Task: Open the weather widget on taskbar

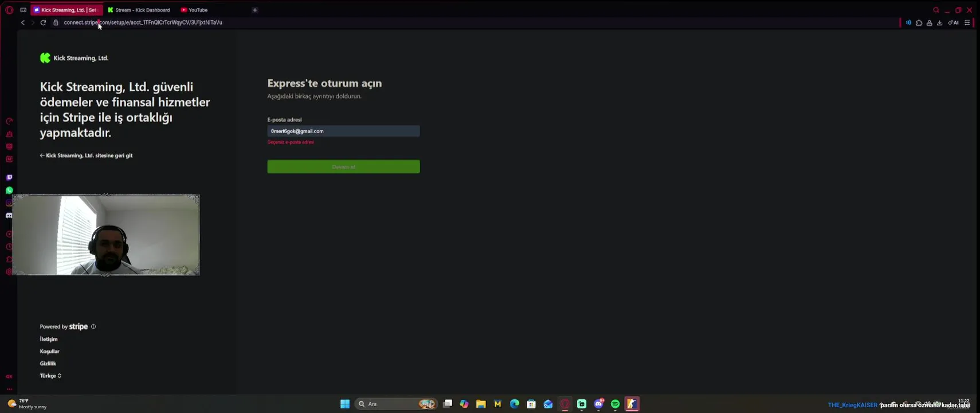Action: pos(27,404)
